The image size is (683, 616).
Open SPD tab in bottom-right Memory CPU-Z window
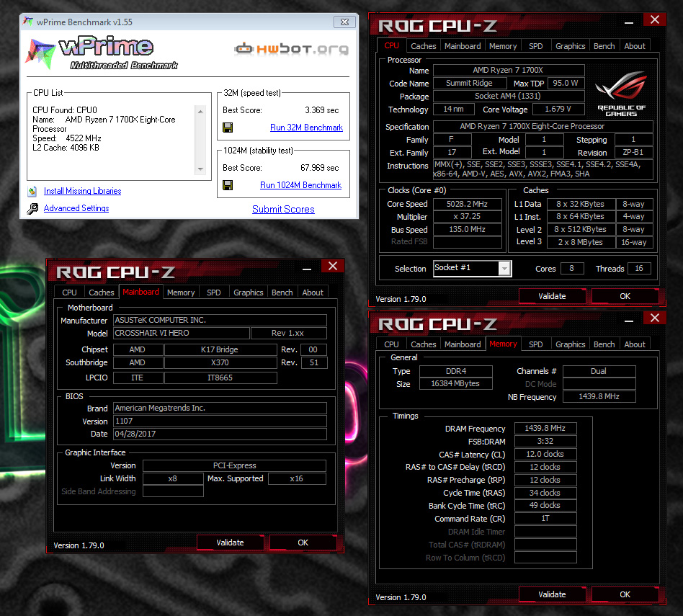[536, 344]
